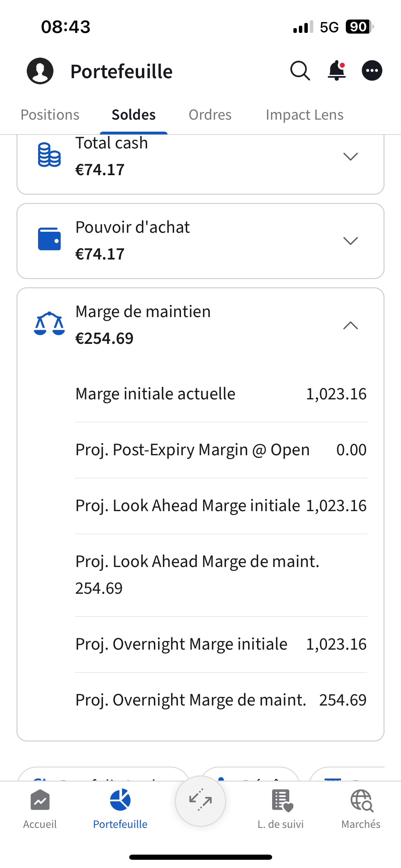The image size is (401, 868).
Task: Collapse the Marge de maintien section
Action: pyautogui.click(x=351, y=325)
